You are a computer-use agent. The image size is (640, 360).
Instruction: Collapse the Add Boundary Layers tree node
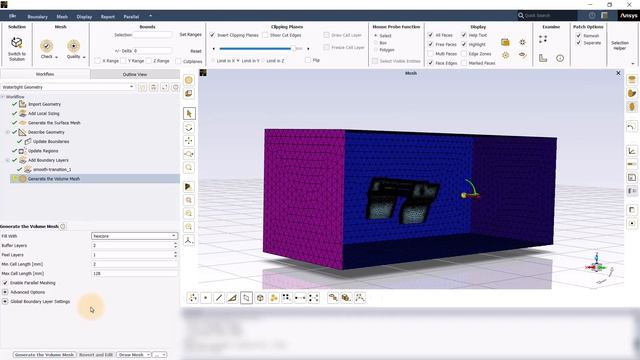8,160
